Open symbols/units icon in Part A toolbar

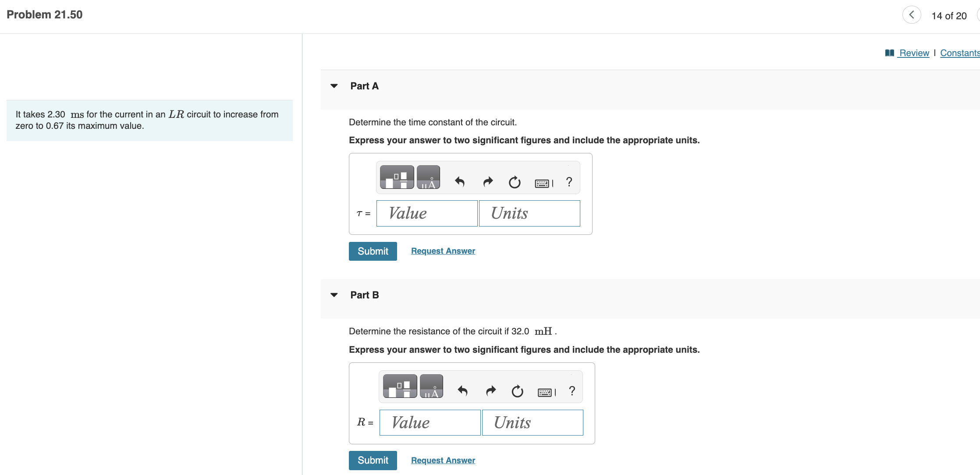click(428, 177)
